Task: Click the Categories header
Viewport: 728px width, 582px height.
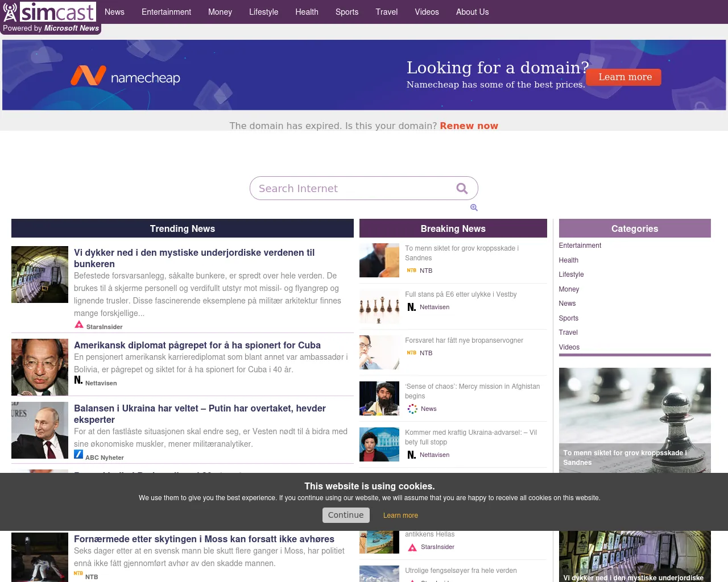Action: (x=635, y=228)
